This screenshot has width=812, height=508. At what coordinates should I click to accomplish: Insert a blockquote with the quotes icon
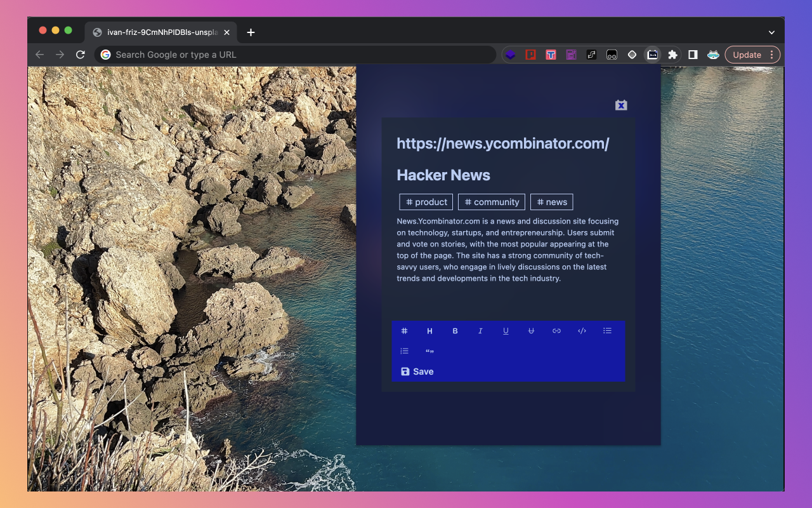click(x=429, y=351)
